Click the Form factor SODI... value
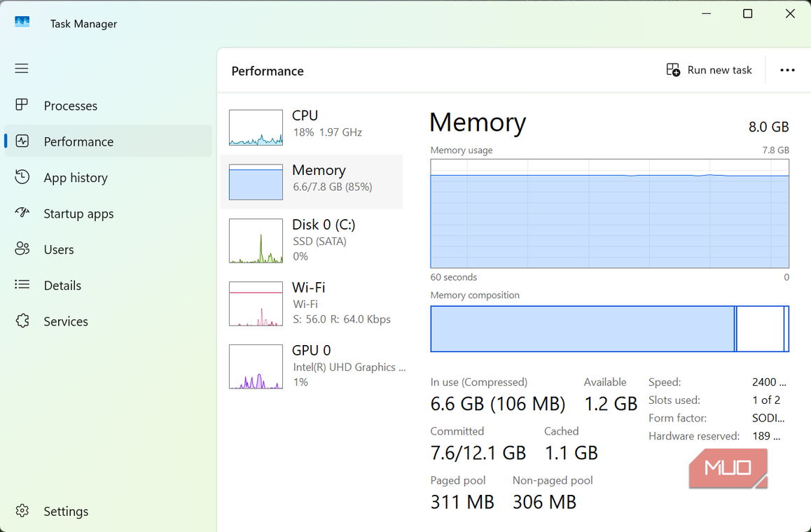The width and height of the screenshot is (811, 532). click(768, 418)
